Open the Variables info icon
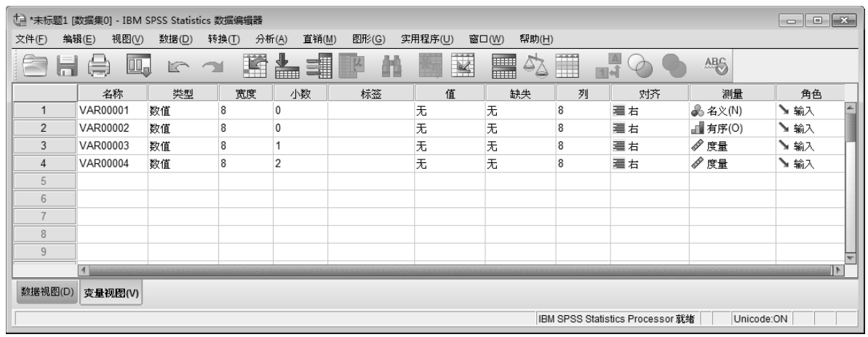Screen dimensions: 868x337 click(319, 66)
